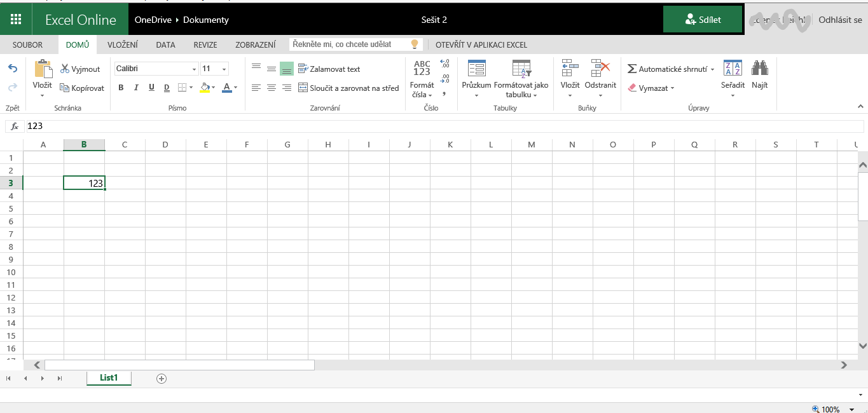Image resolution: width=868 pixels, height=413 pixels.
Task: Add a new sheet with plus icon
Action: pos(162,378)
